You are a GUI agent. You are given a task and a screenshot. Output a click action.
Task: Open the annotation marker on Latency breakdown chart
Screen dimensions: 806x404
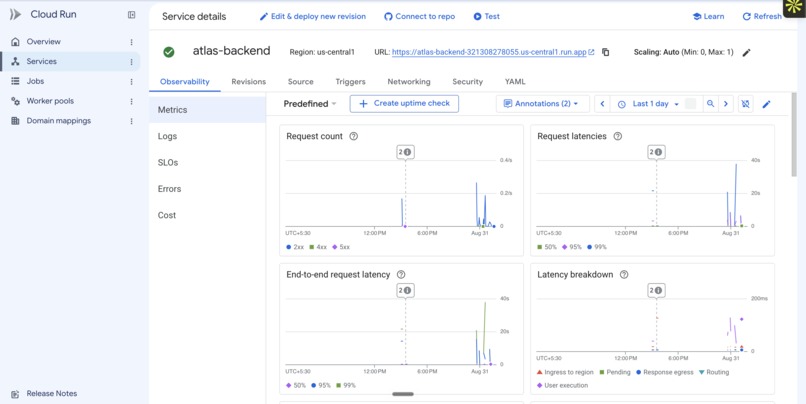click(656, 290)
